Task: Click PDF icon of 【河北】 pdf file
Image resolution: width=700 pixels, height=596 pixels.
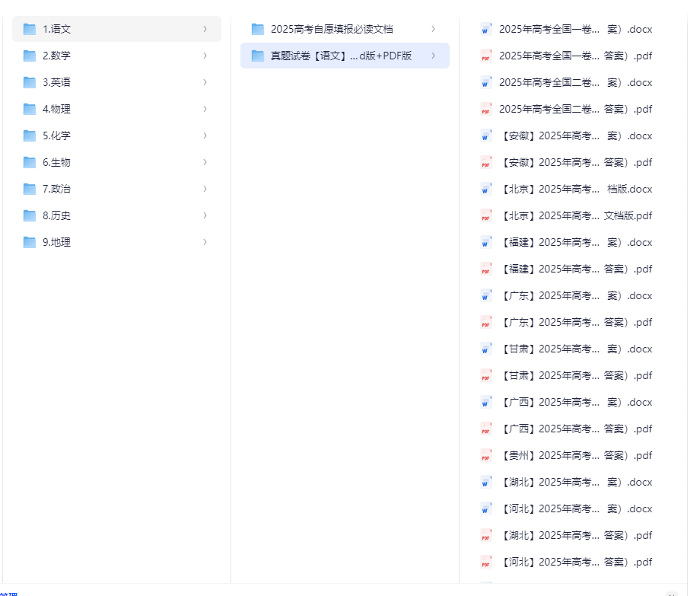Action: click(x=485, y=562)
